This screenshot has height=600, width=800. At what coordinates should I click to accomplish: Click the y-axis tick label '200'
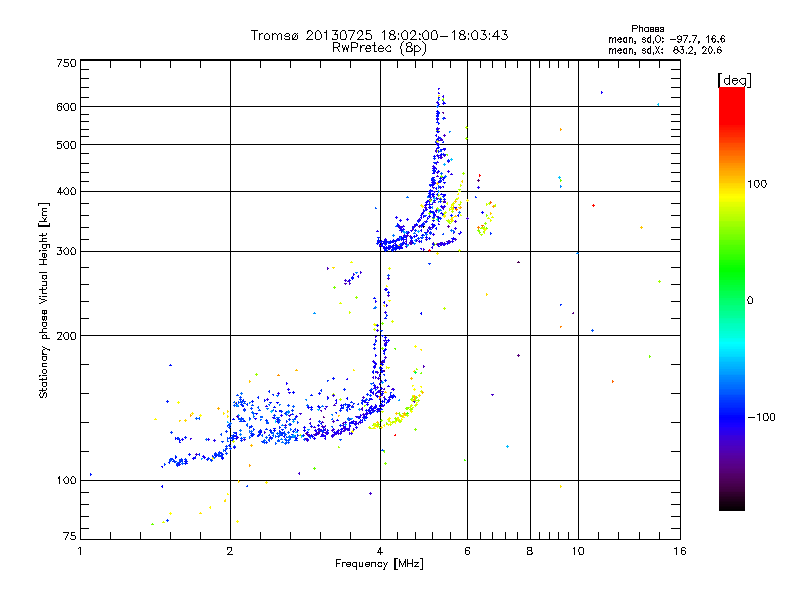tap(67, 336)
